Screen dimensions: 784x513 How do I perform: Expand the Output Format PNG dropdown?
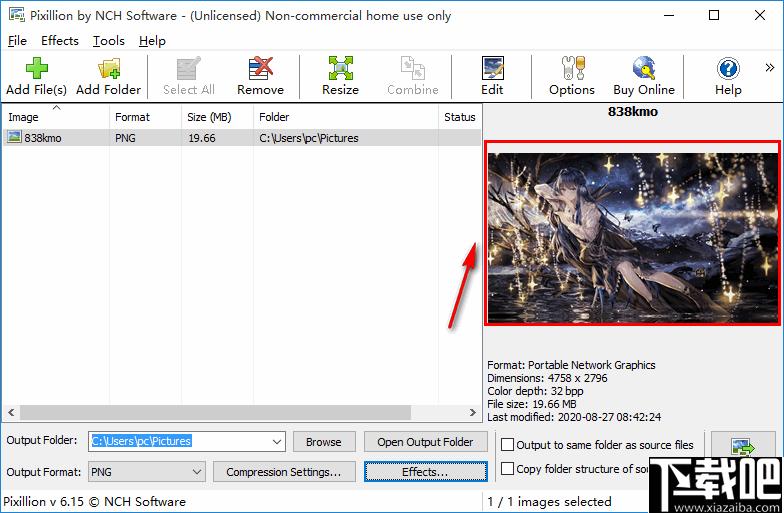coord(197,472)
